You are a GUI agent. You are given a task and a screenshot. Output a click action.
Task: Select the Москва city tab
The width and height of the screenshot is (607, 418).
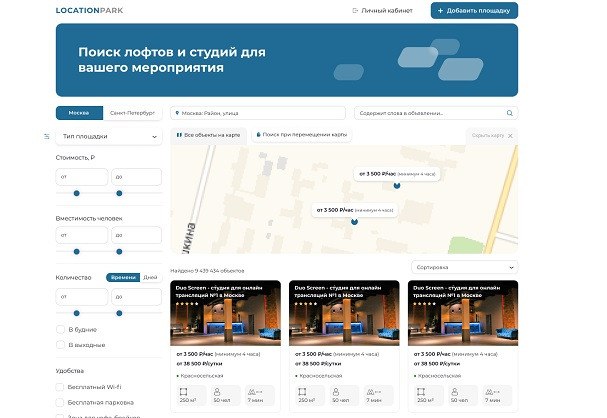pos(79,113)
